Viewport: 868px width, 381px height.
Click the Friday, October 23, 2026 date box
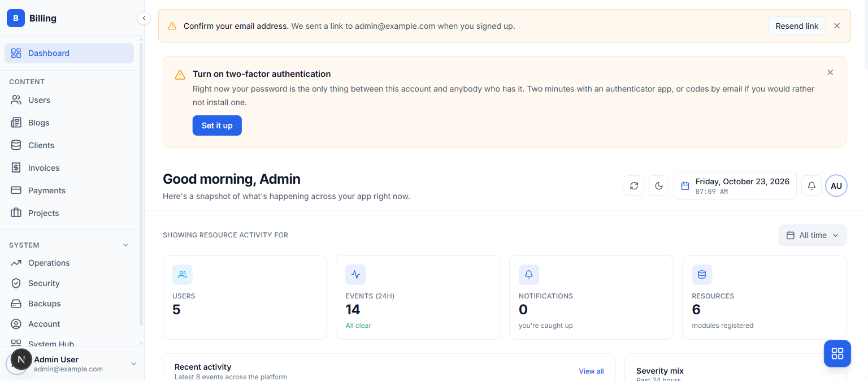pos(735,186)
